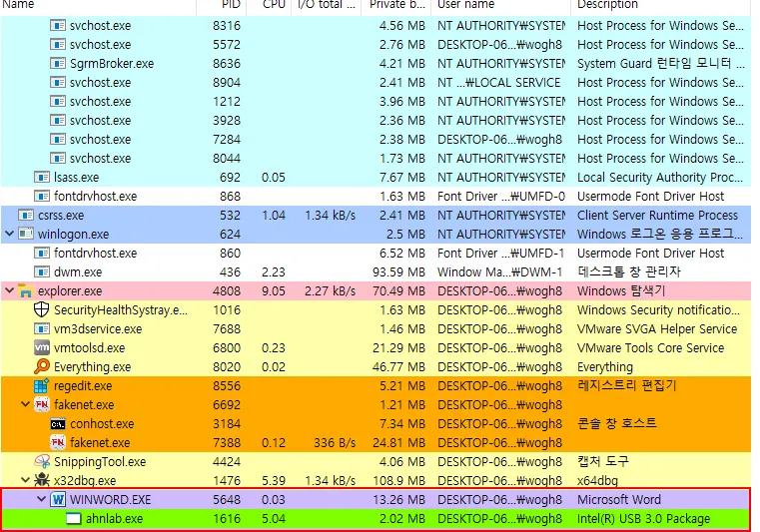
Task: Click the WINWORD.EXE Word icon
Action: coord(58,499)
